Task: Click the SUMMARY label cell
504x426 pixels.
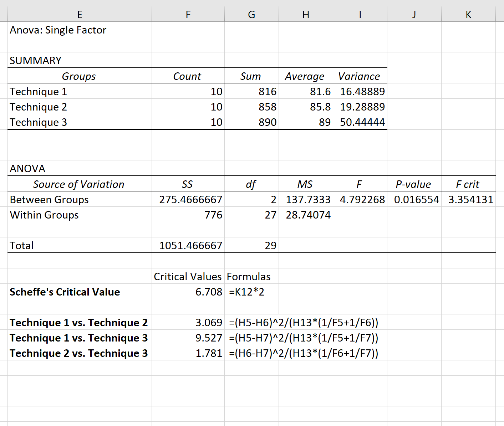Action: pyautogui.click(x=80, y=60)
